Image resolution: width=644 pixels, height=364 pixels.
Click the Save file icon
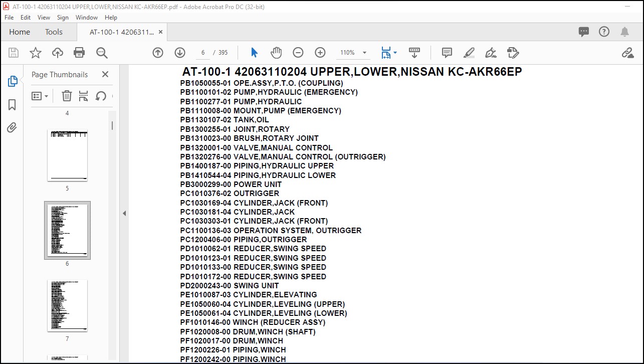click(14, 53)
